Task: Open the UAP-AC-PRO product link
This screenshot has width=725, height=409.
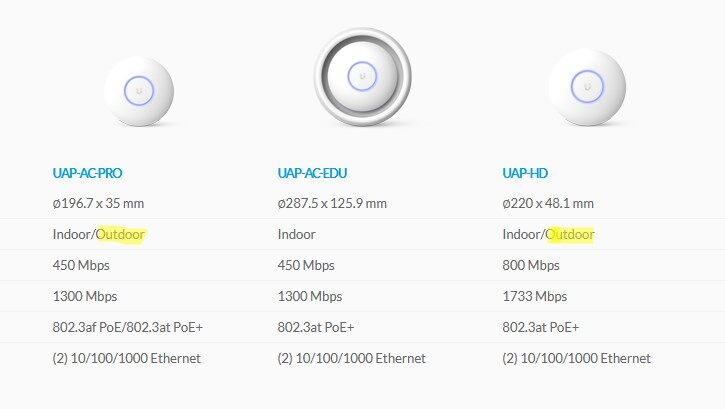Action: 88,173
